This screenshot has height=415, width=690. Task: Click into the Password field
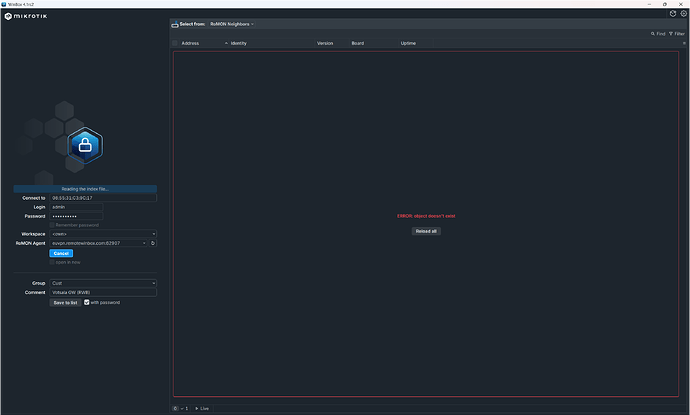click(76, 216)
